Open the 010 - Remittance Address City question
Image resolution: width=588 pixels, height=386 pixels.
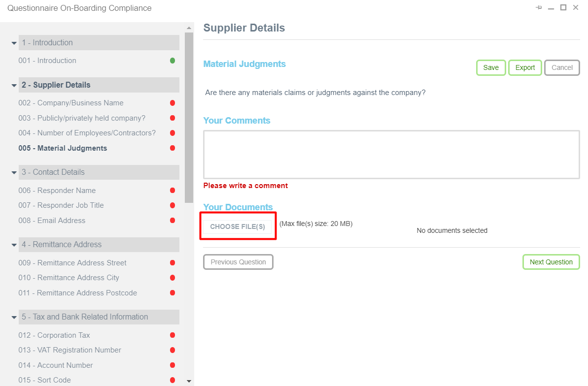coord(69,278)
